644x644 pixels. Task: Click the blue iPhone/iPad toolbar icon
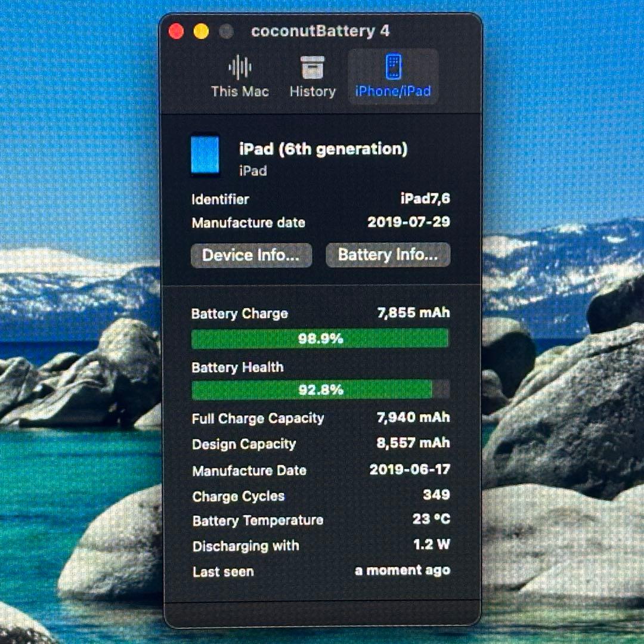(393, 67)
